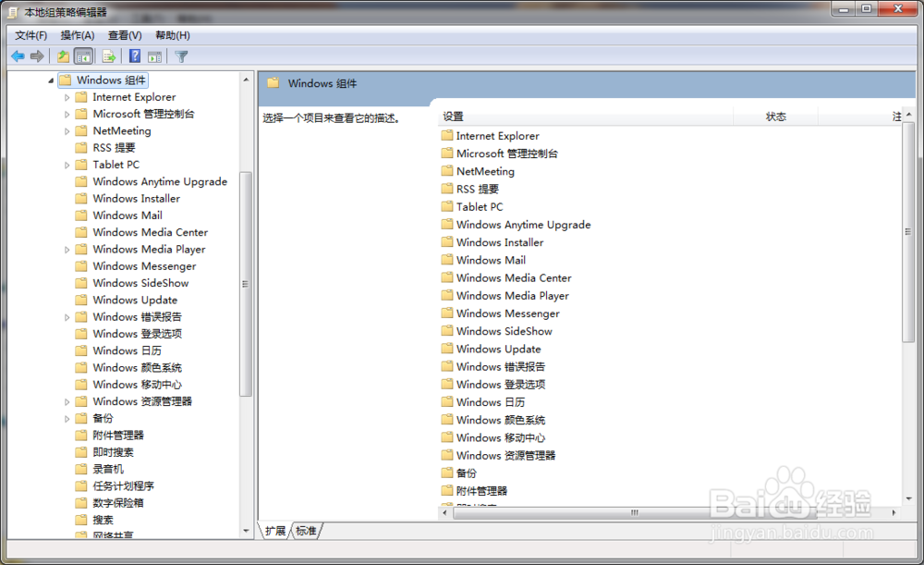The height and width of the screenshot is (565, 924).
Task: Click tree pane scroll down arrow
Action: 247,531
